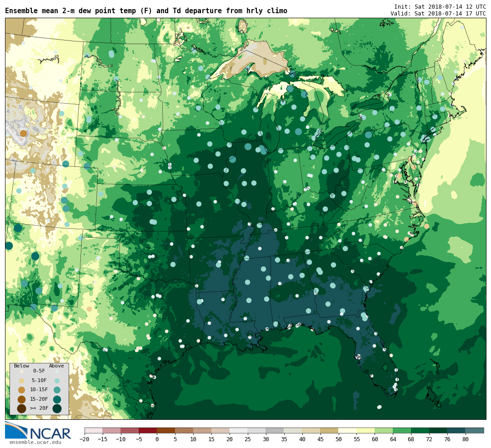This screenshot has height=448, width=491.
Task: Click the dark brown '>= 20F' Below legend circle
Action: (21, 408)
